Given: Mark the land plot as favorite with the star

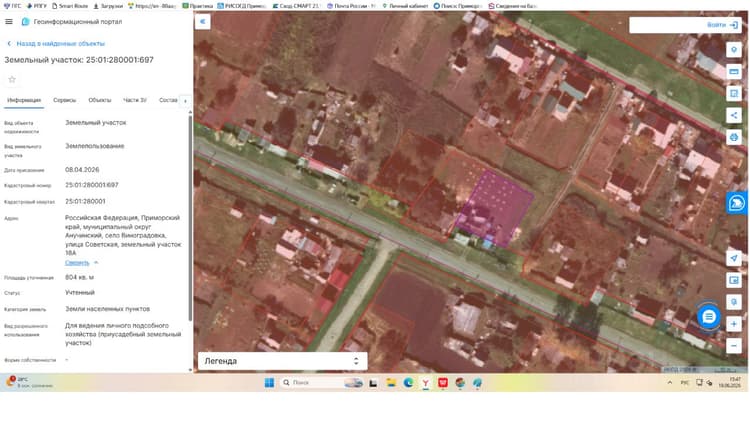Looking at the screenshot, I should [12, 79].
